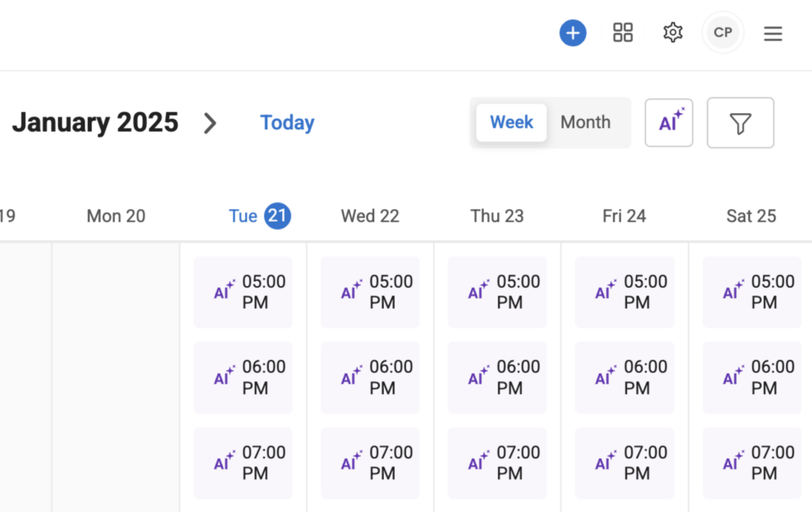Click the blue plus create button
Screen dimensions: 812x512
point(573,33)
